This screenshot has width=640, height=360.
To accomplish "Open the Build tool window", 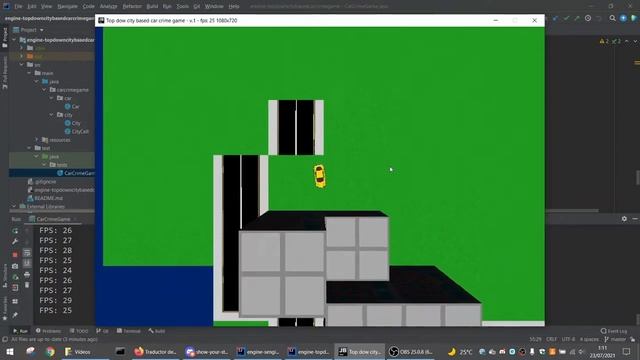I will [x=157, y=331].
